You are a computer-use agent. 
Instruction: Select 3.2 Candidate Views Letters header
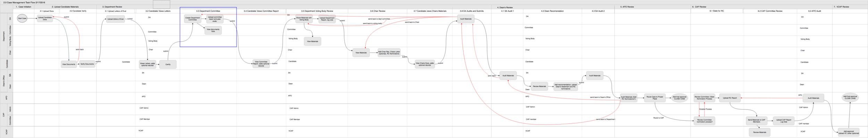158,11
